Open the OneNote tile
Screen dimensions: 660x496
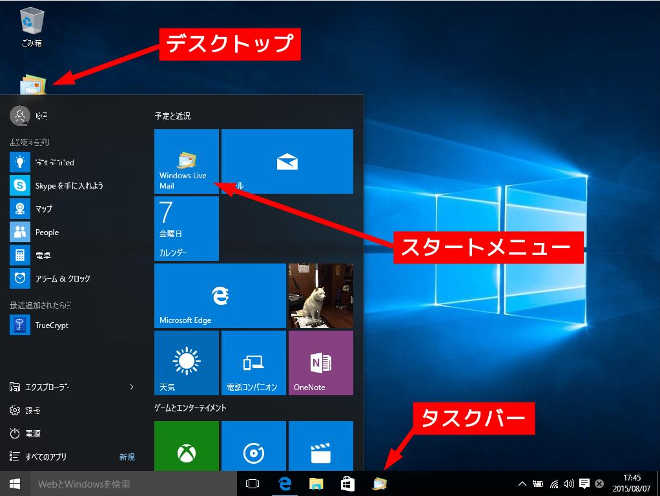[x=320, y=362]
